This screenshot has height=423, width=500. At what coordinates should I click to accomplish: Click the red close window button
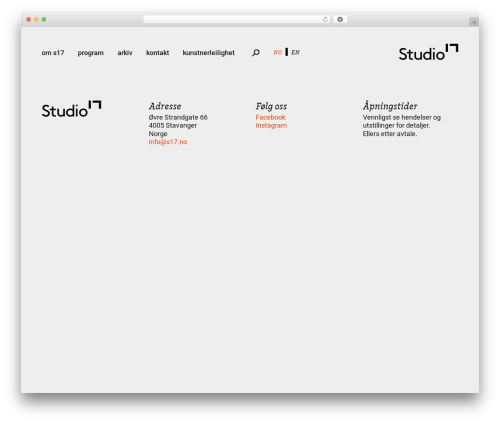coord(29,19)
